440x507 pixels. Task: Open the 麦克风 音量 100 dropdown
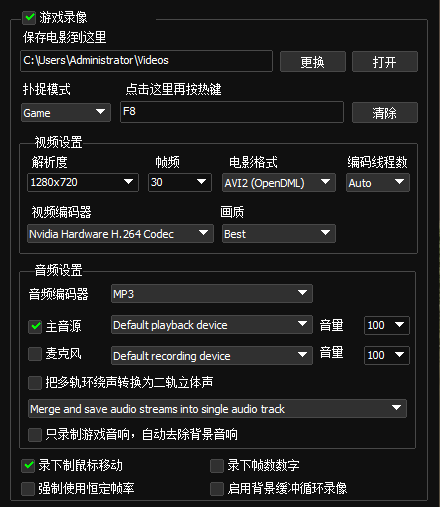[387, 355]
